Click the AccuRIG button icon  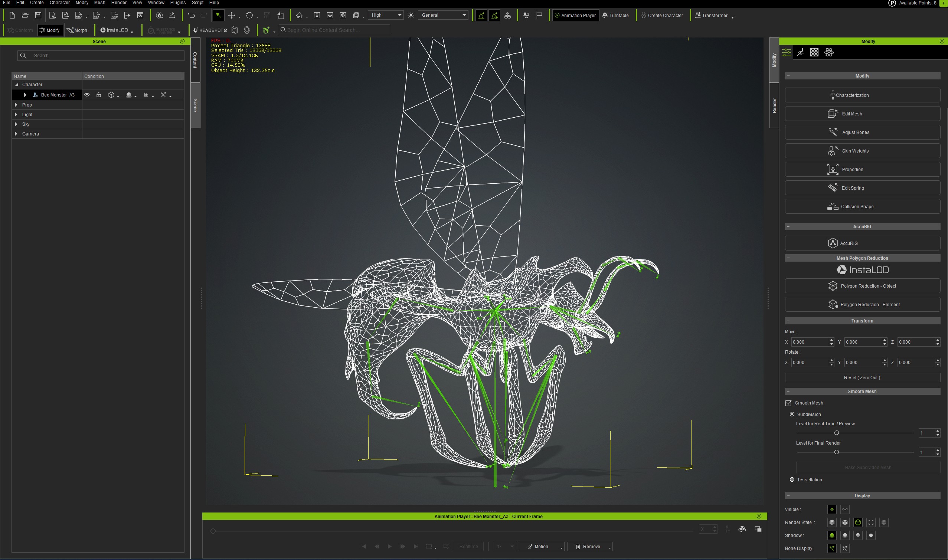click(833, 243)
